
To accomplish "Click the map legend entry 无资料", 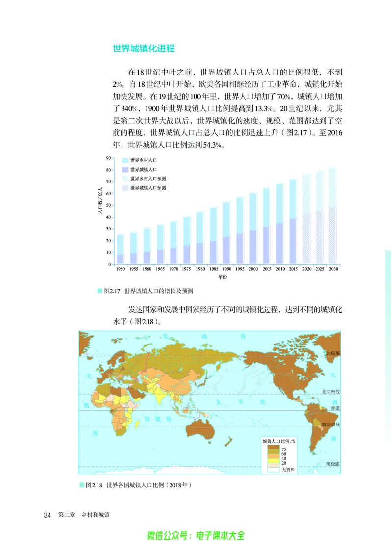I will point(288,469).
